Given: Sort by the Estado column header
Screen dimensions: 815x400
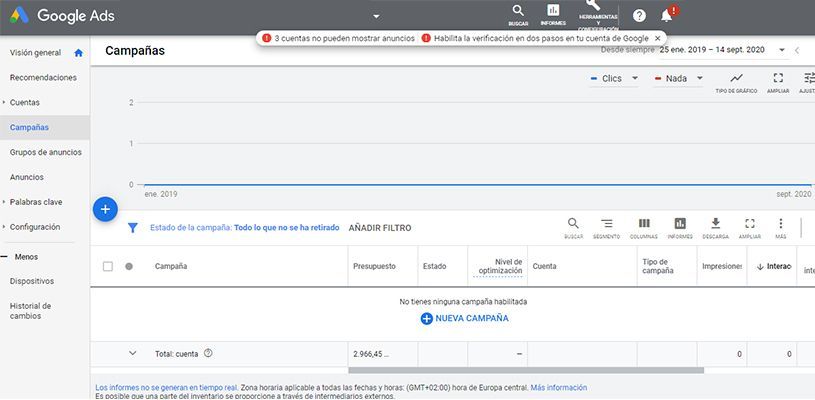Looking at the screenshot, I should [434, 266].
